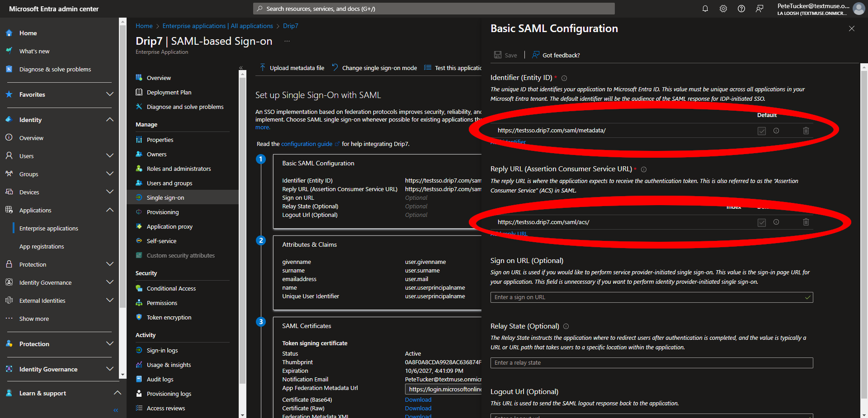Click the Sign on URL input field

click(x=651, y=297)
